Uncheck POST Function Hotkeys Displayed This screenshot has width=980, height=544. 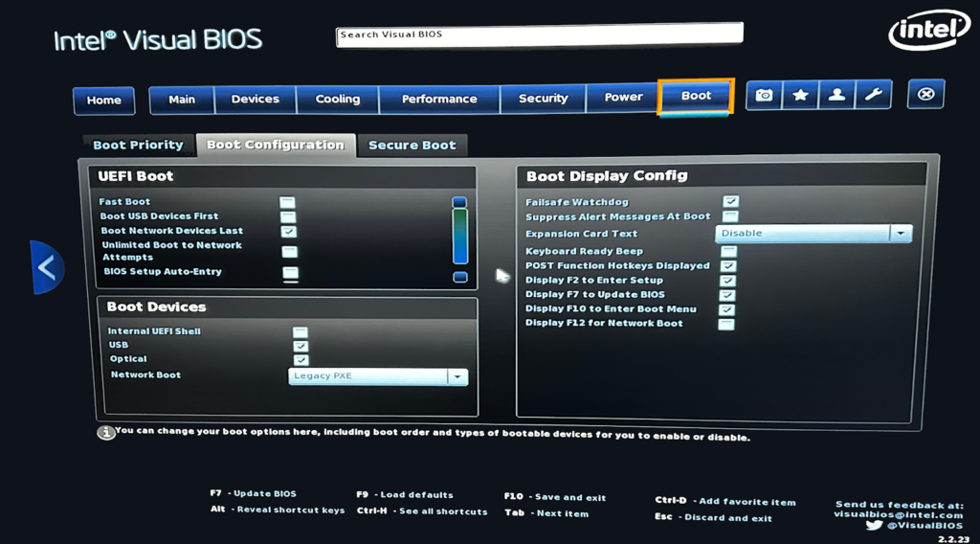(x=728, y=265)
